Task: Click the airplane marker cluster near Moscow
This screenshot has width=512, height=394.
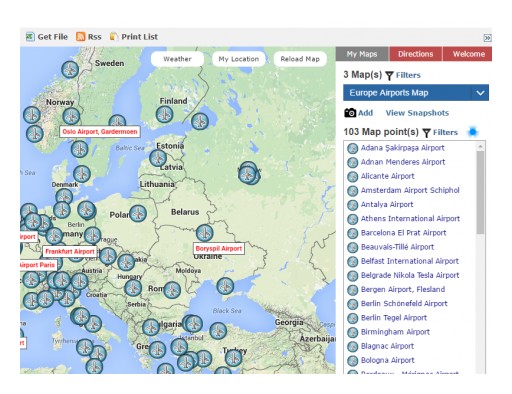Action: [x=248, y=173]
